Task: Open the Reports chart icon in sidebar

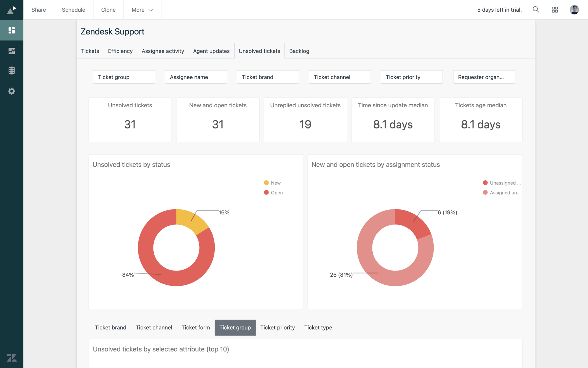Action: point(12,51)
